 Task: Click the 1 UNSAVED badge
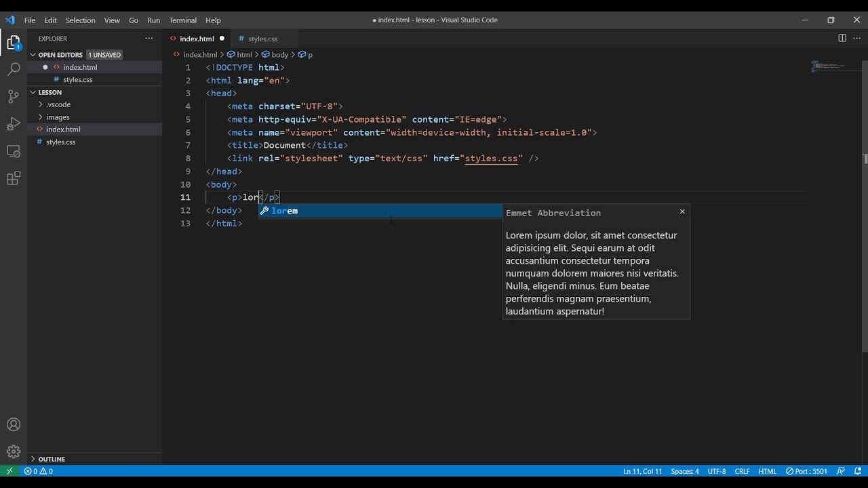click(x=105, y=55)
